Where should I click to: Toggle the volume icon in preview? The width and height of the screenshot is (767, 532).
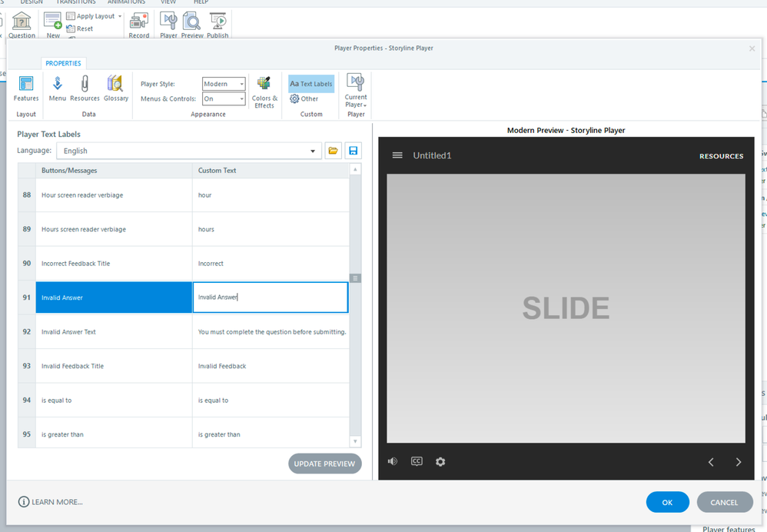click(x=393, y=461)
